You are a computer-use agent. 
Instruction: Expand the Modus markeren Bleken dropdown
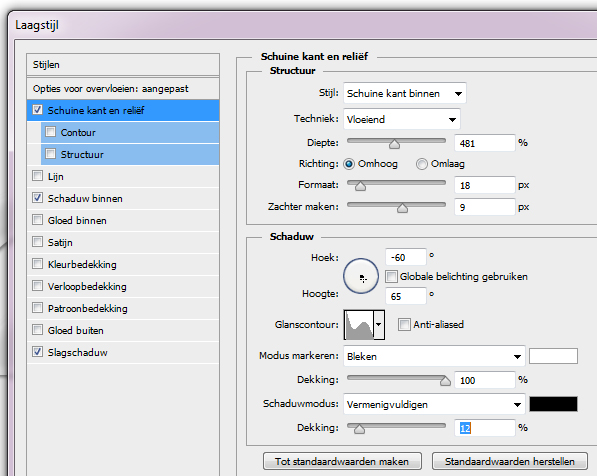coord(434,356)
